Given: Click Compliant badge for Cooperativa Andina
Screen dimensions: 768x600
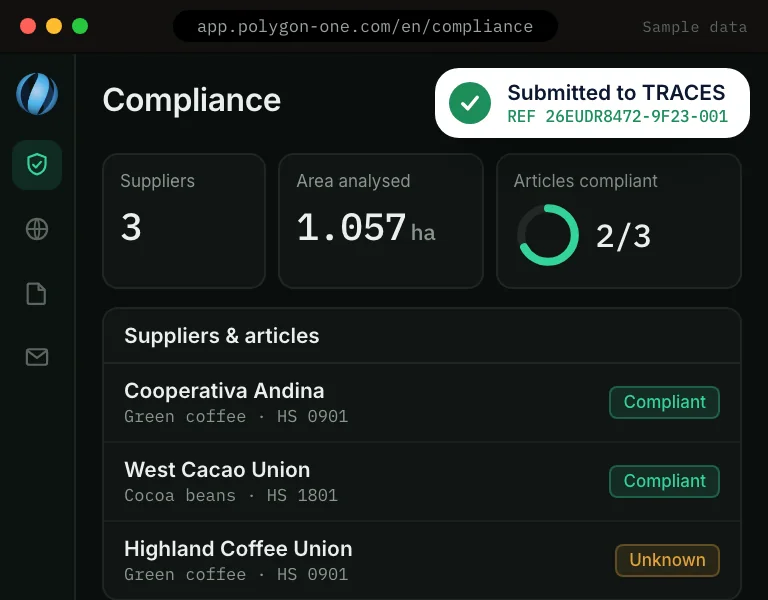Looking at the screenshot, I should pos(664,402).
